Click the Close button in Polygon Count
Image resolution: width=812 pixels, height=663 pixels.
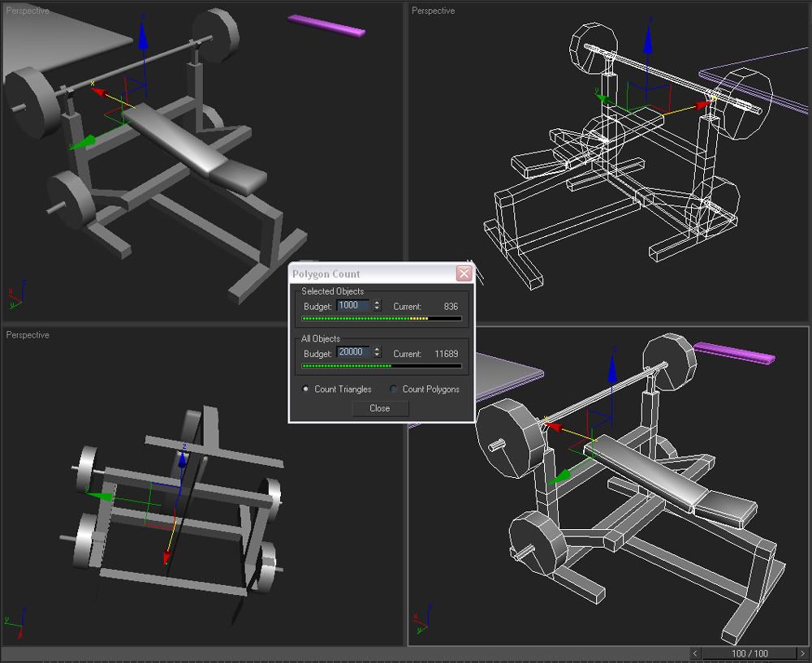(380, 408)
